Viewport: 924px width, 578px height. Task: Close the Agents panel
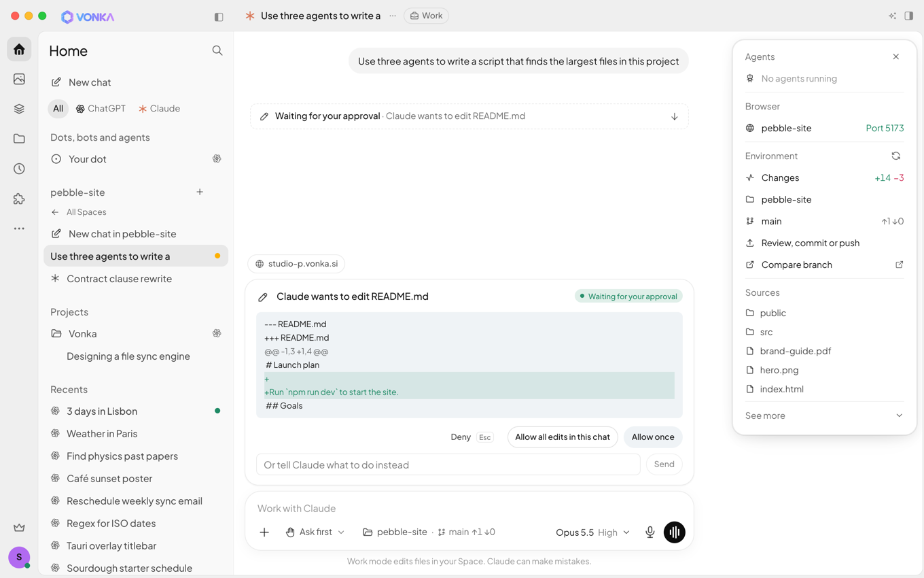coord(895,56)
